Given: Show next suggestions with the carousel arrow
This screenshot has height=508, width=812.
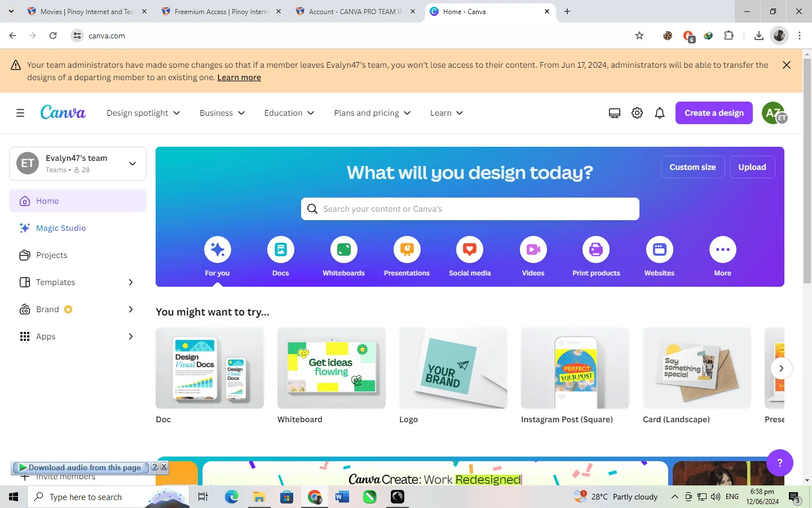Looking at the screenshot, I should point(781,368).
